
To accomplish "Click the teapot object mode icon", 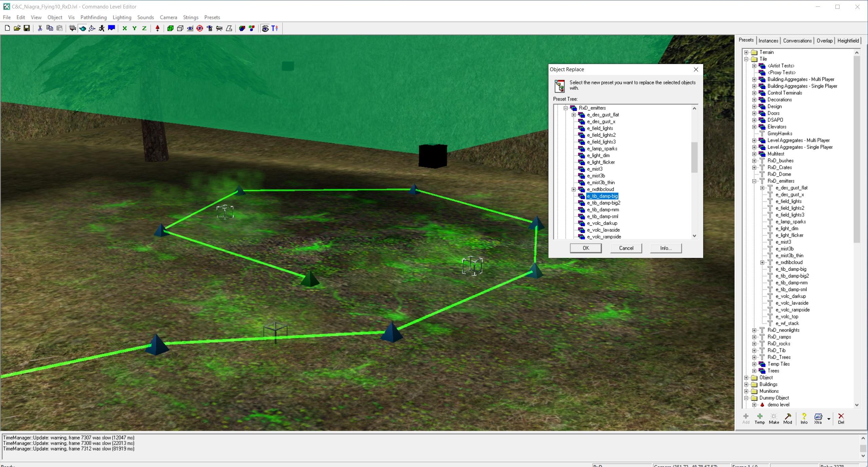I will pos(82,28).
